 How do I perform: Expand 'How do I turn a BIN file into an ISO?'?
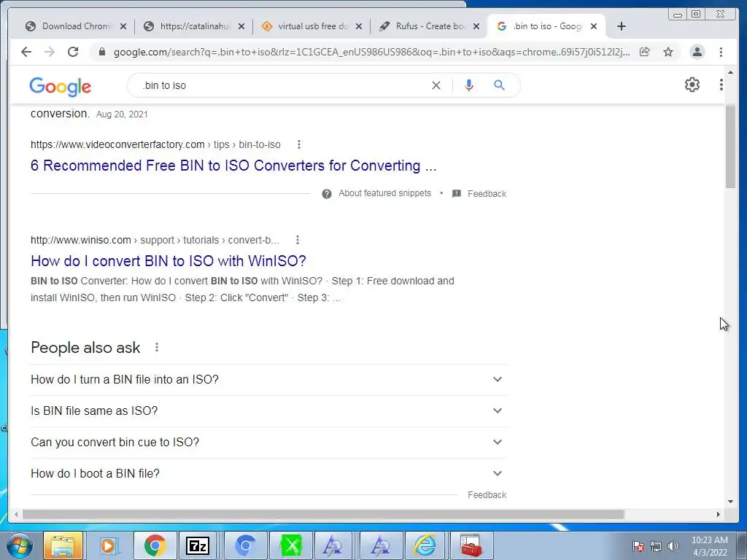click(x=268, y=379)
